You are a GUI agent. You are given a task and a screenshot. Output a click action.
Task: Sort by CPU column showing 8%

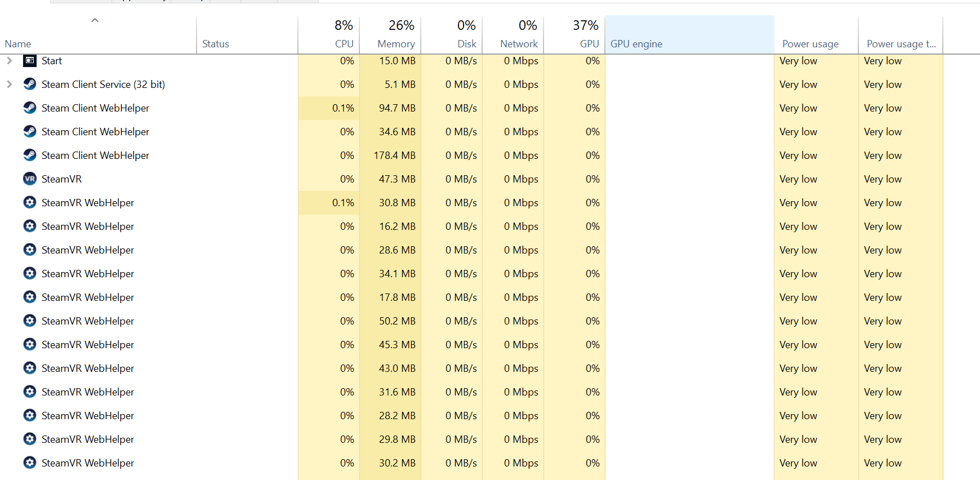pos(329,35)
